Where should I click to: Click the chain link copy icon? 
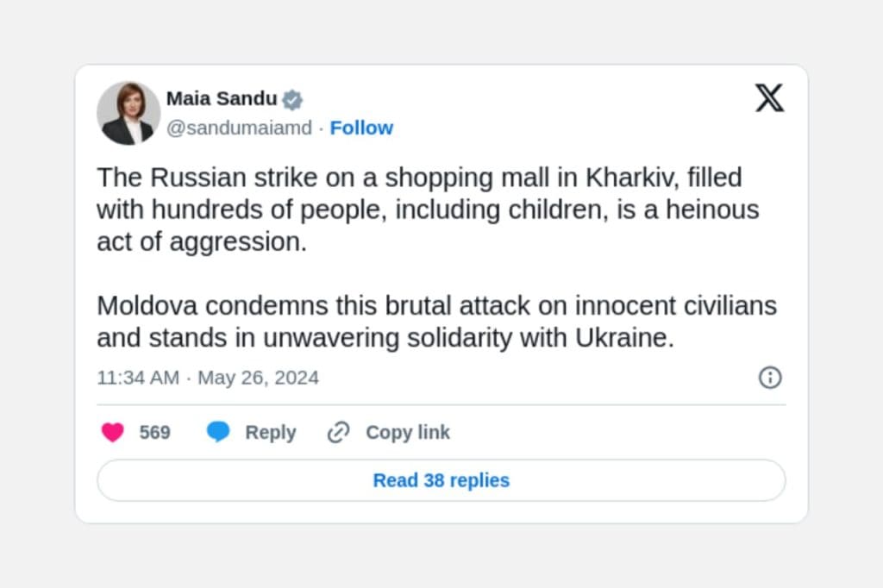click(x=338, y=432)
